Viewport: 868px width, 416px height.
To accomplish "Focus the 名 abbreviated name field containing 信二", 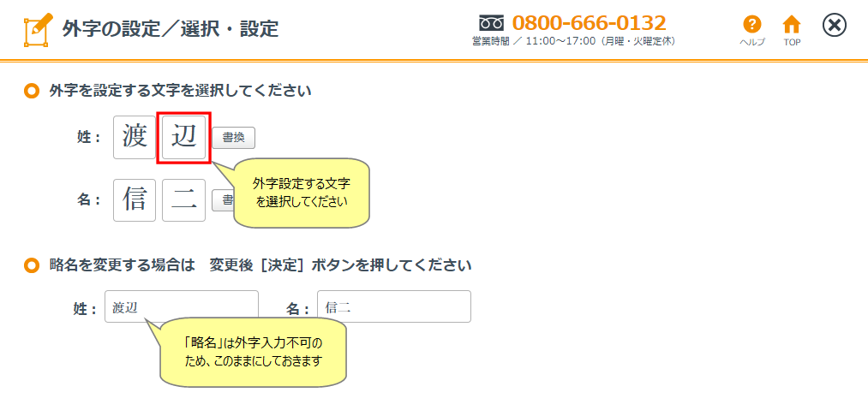I will 393,306.
